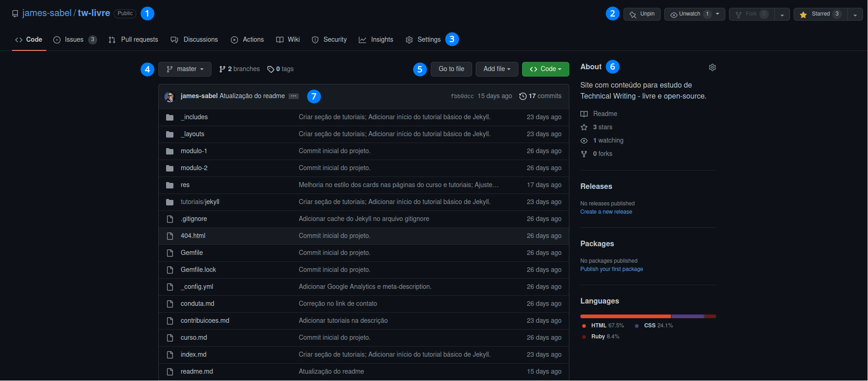Click the Actions play icon

[234, 40]
